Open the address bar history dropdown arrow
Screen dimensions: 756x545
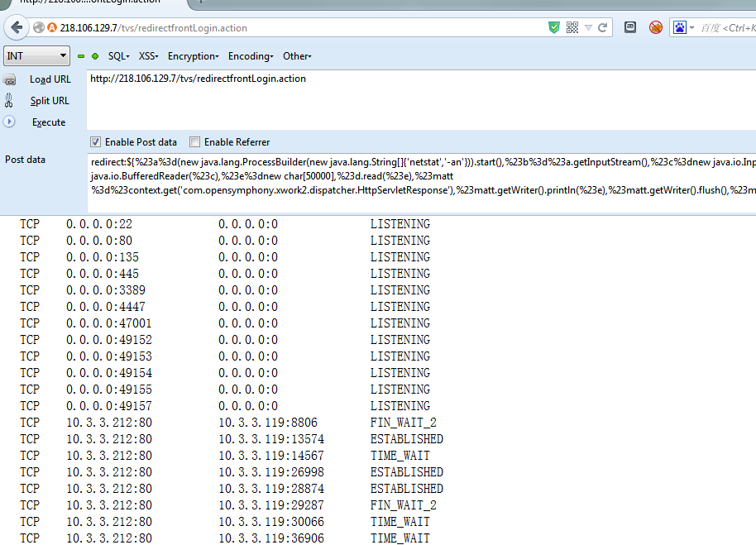(x=588, y=28)
